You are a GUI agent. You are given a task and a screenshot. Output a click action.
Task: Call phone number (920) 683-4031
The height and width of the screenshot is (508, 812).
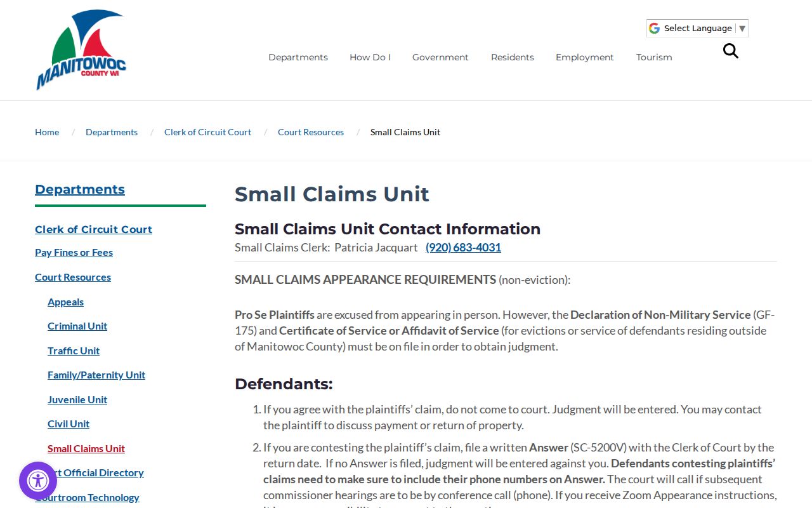[x=463, y=248]
